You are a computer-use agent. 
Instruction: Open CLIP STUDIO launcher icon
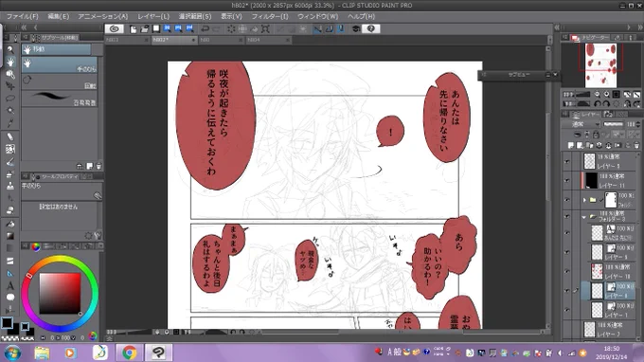(115, 28)
